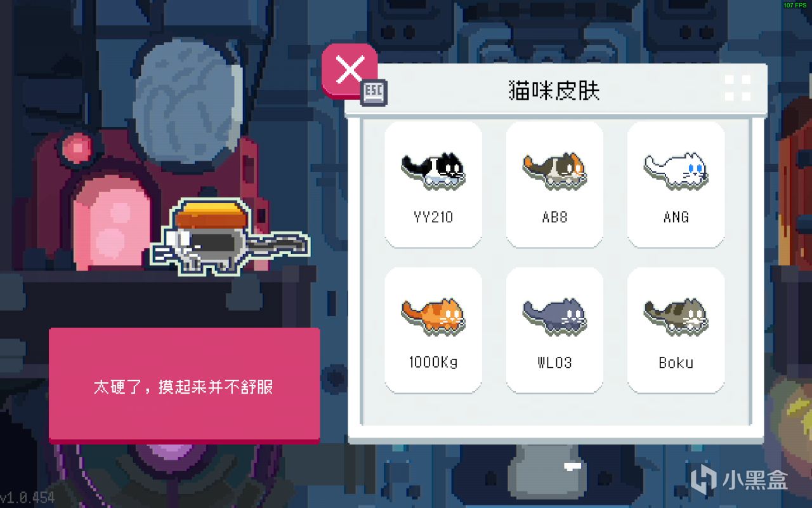
Task: Click the 猫咪皮肤 panel title
Action: coord(554,90)
